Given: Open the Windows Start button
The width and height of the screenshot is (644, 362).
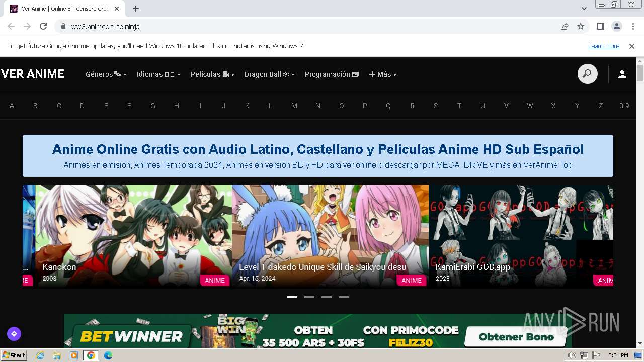Looking at the screenshot, I should click(14, 355).
